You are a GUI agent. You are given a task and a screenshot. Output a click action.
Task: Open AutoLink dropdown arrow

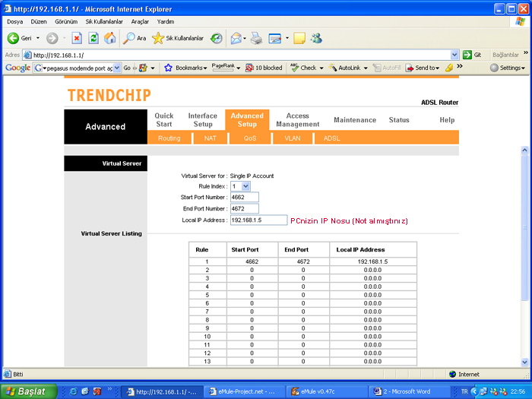click(366, 68)
